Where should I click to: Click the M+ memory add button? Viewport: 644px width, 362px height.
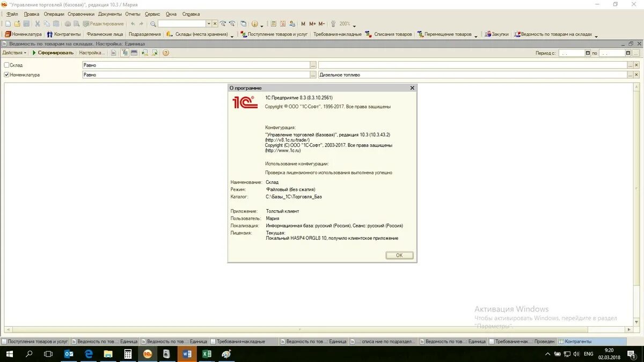[x=312, y=24]
